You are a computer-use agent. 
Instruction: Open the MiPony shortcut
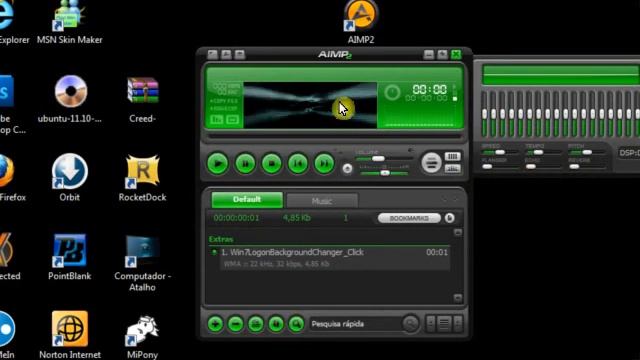click(142, 336)
